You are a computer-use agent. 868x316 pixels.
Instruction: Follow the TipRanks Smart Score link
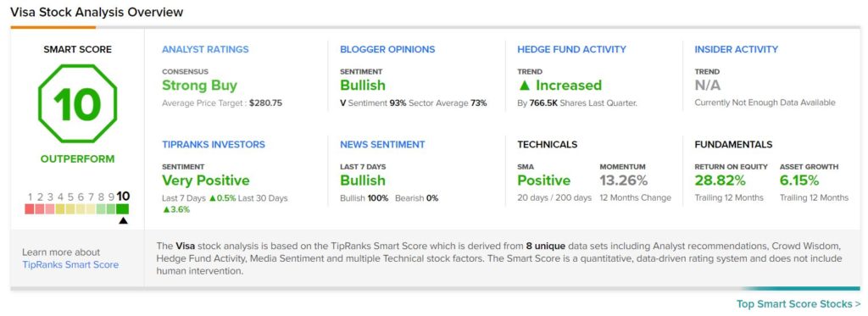pos(70,264)
